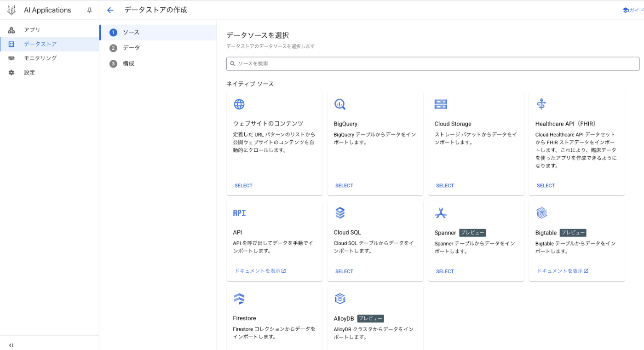Image resolution: width=644 pixels, height=350 pixels.
Task: Click the ネイティブ ソース heading
Action: pos(250,84)
